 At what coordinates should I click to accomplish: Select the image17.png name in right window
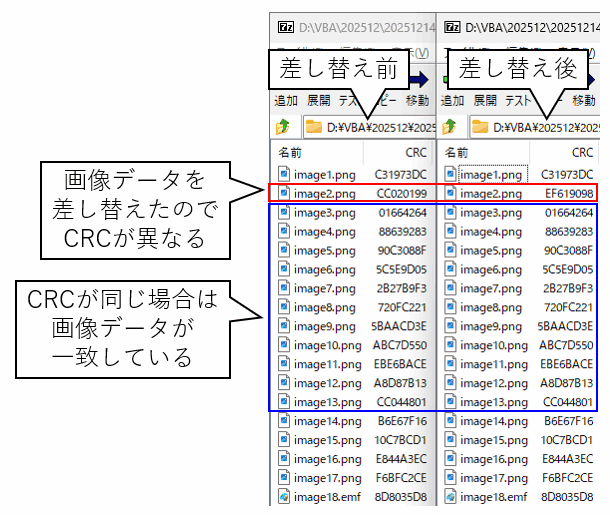(x=494, y=478)
